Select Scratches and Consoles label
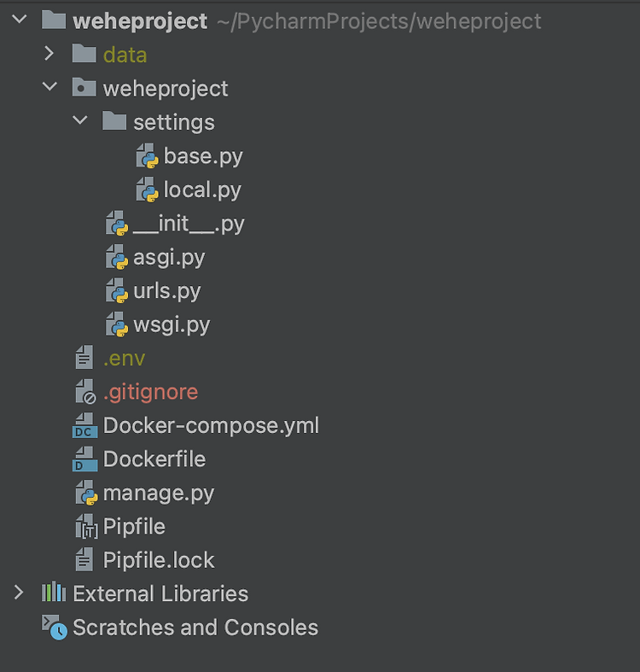The width and height of the screenshot is (640, 672). (x=195, y=628)
